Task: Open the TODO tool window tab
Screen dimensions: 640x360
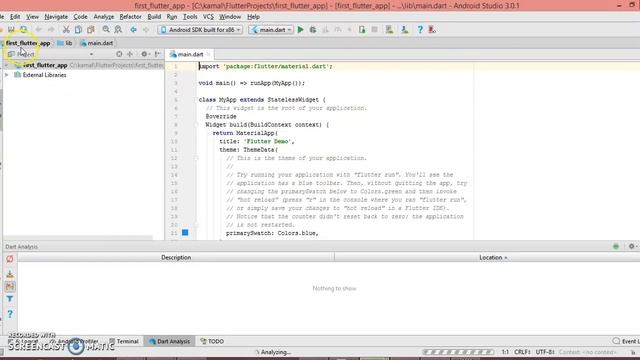Action: tap(212, 341)
